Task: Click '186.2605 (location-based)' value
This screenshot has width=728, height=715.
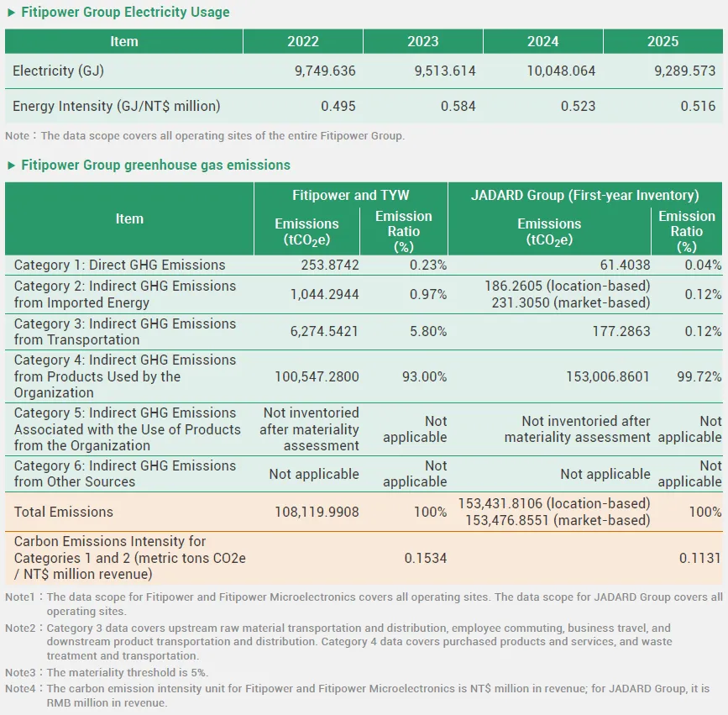Action: pos(568,286)
